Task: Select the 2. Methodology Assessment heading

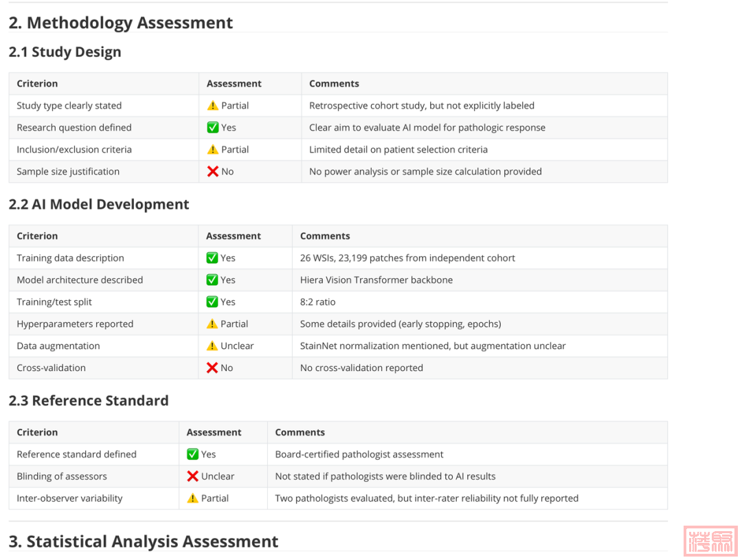Action: [x=121, y=23]
